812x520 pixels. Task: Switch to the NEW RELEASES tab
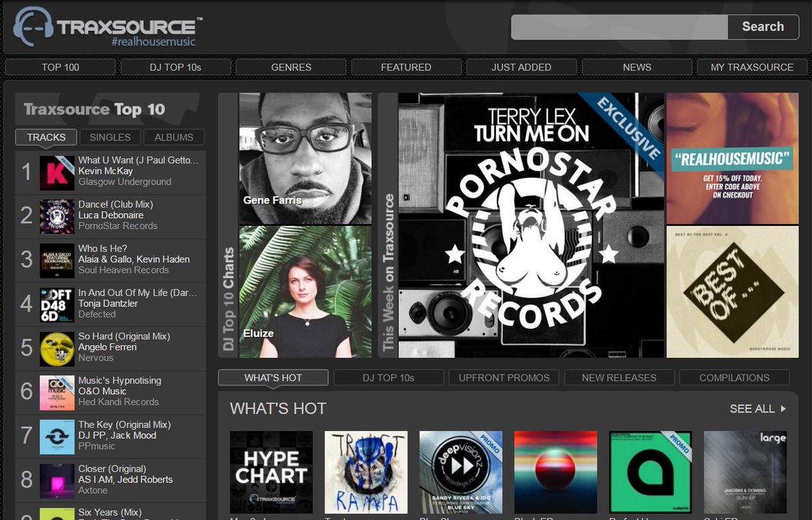click(x=619, y=377)
